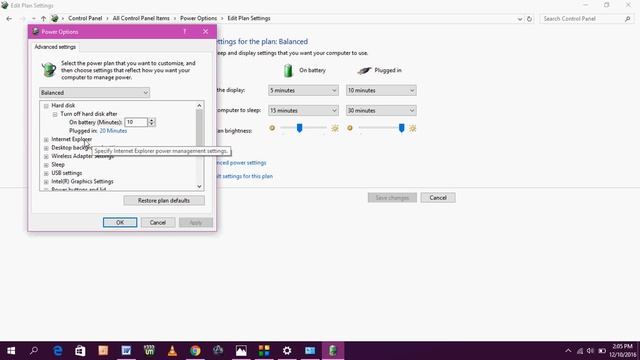Click the 'Internet Explorer' tree label
The height and width of the screenshot is (360, 640).
[x=71, y=140]
